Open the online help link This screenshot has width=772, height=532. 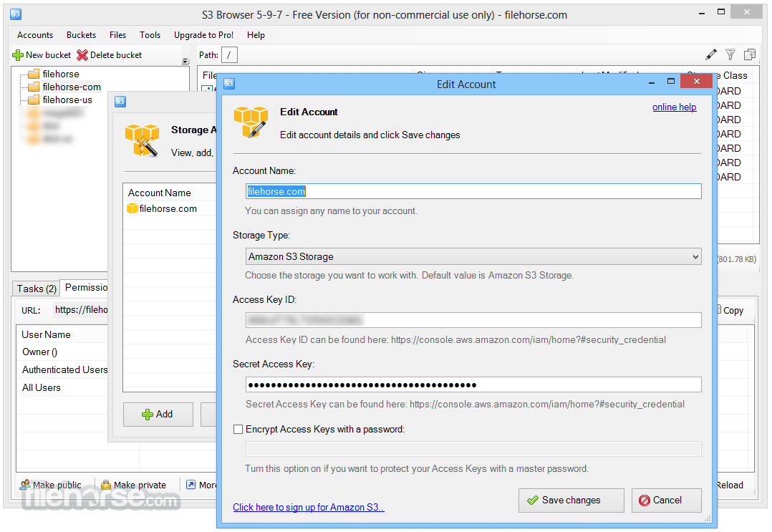(674, 107)
